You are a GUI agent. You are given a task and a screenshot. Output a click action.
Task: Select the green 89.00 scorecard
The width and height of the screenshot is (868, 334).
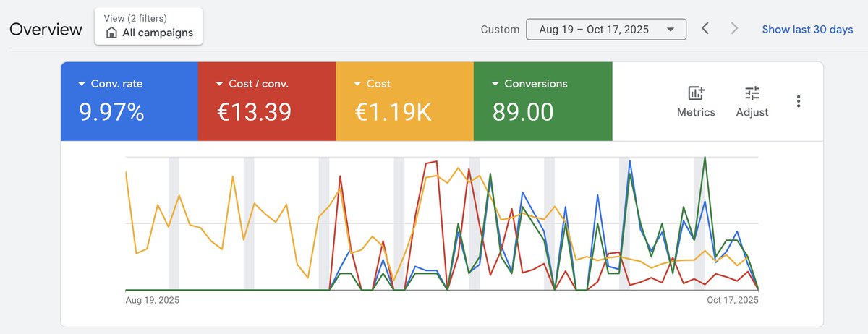click(x=542, y=101)
